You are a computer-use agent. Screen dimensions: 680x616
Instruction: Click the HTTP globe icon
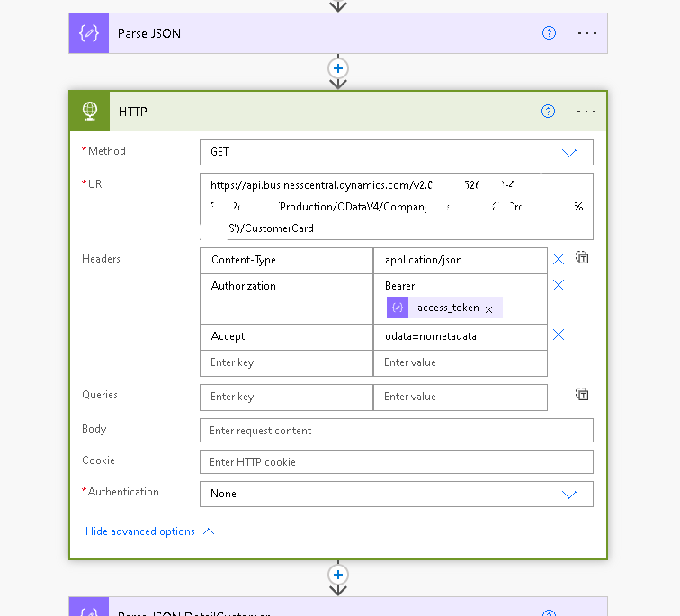click(89, 112)
